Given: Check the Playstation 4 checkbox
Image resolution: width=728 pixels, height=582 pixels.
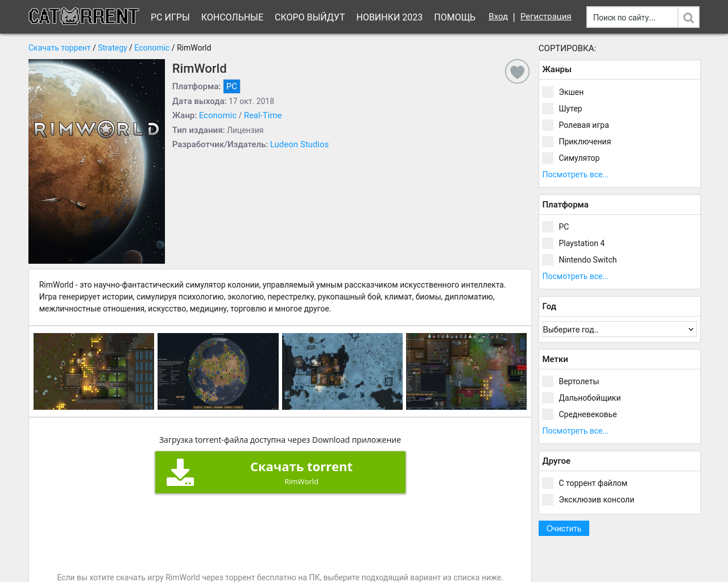Looking at the screenshot, I should 548,243.
